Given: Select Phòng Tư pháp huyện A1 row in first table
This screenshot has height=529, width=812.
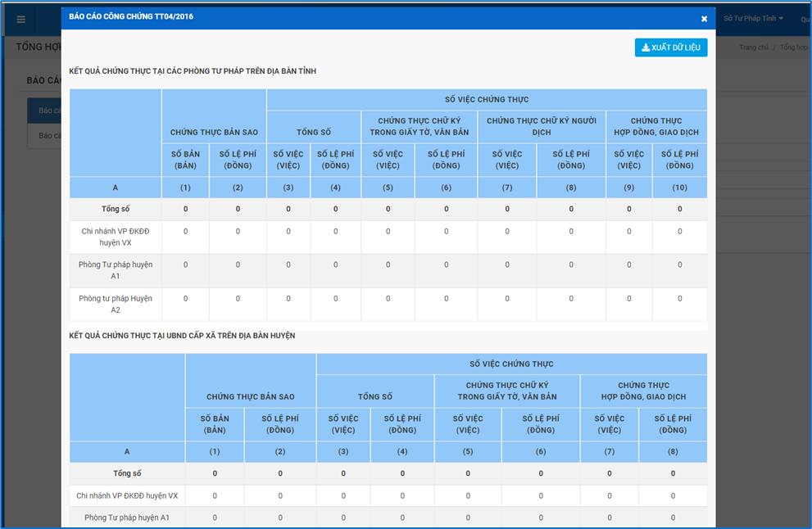Looking at the screenshot, I should tap(116, 270).
